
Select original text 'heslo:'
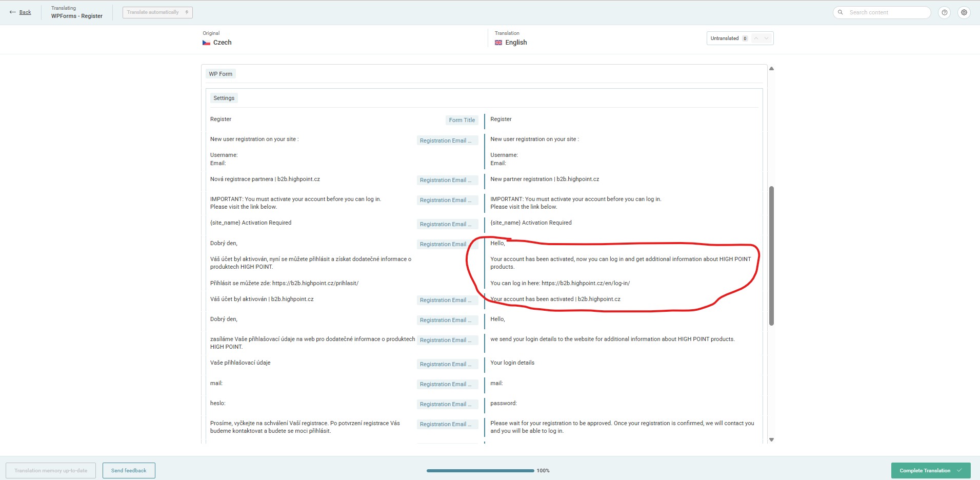click(218, 404)
